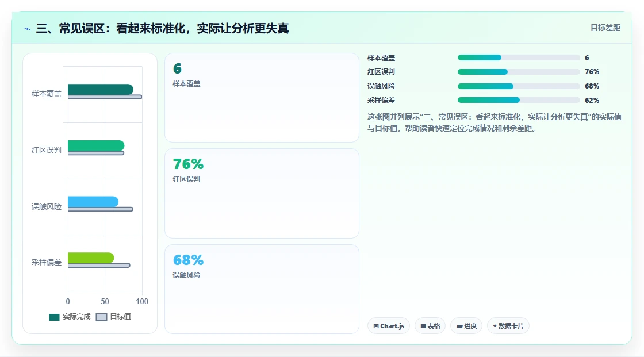Viewport: 644px width, 357px height.
Task: Click the green 红区误判 chart bar
Action: click(96, 145)
